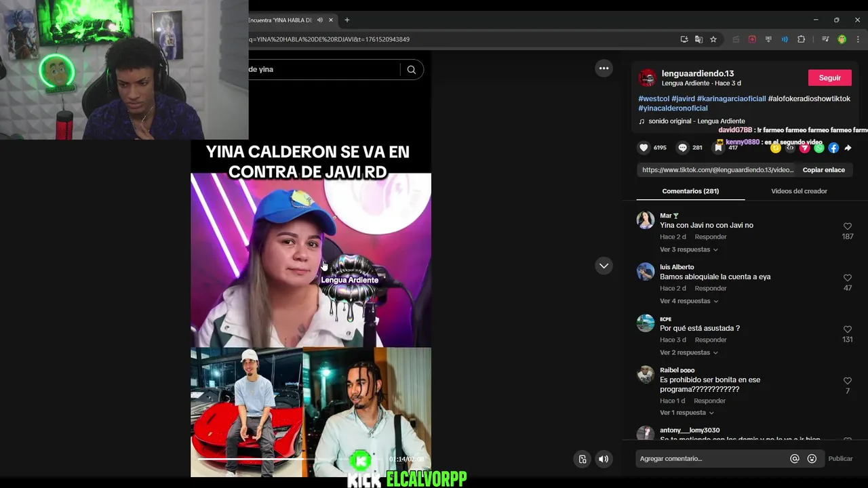The height and width of the screenshot is (488, 868).
Task: Reply to 'Por qué está asustada' comment
Action: tap(711, 340)
